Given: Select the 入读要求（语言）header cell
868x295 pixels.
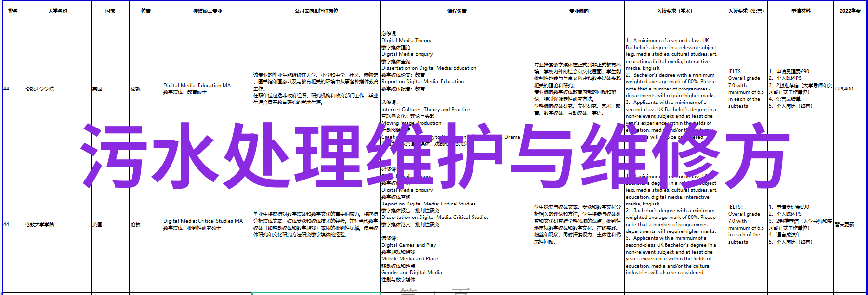Looking at the screenshot, I should click(x=747, y=11).
